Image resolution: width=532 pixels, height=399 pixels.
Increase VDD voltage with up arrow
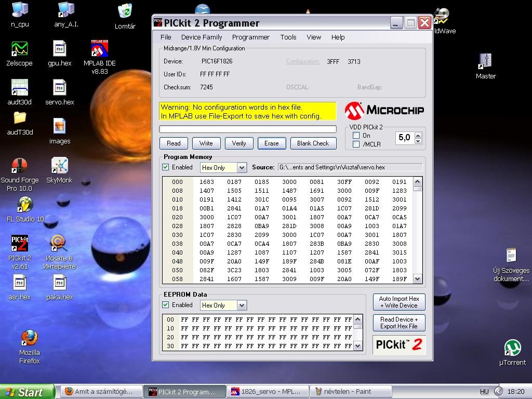(418, 135)
